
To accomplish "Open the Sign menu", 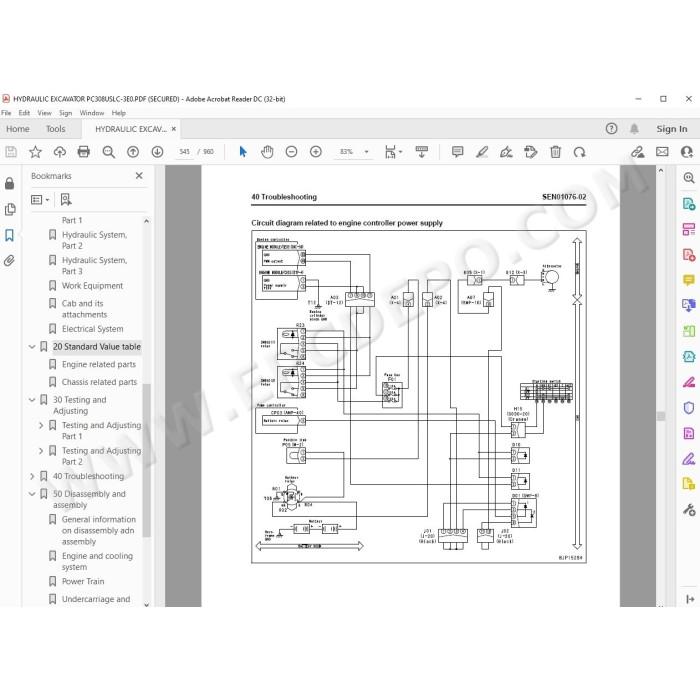I will coord(65,113).
